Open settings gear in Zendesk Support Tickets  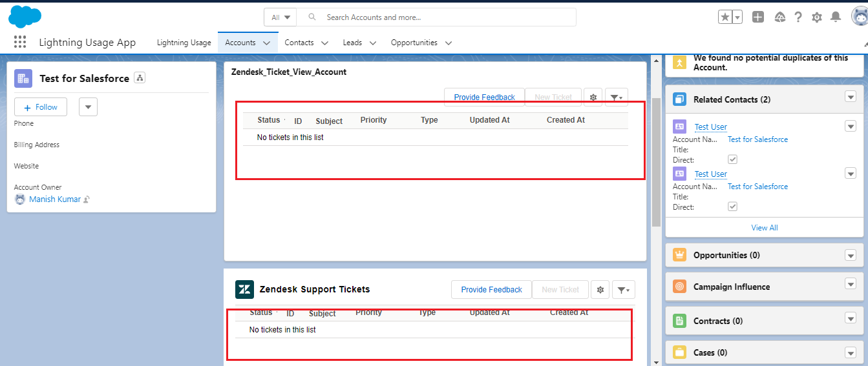tap(600, 290)
